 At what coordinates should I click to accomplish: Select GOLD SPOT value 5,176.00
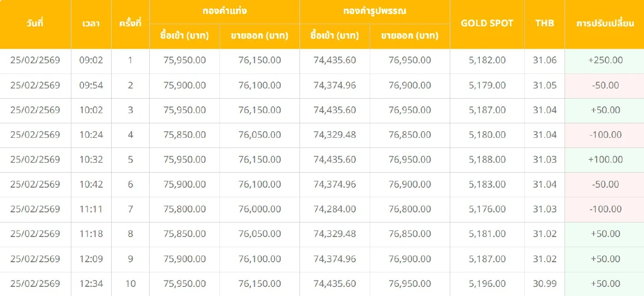click(x=487, y=209)
